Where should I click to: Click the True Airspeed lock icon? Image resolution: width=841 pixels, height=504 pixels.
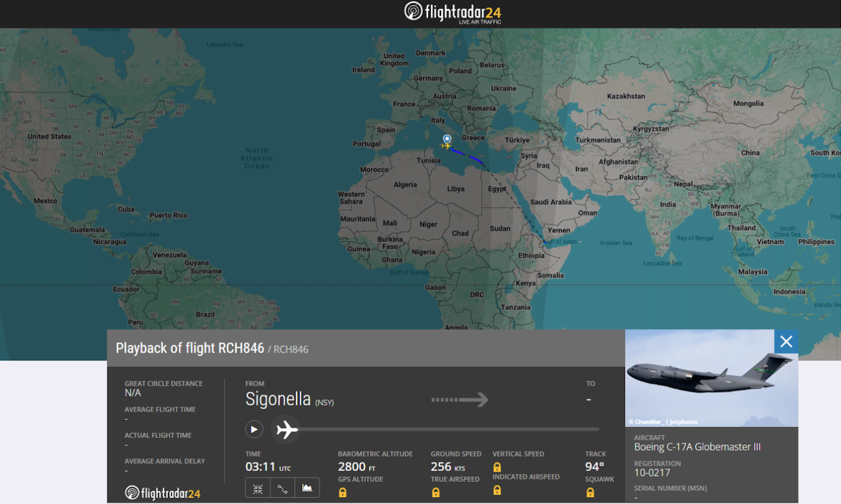click(x=436, y=492)
